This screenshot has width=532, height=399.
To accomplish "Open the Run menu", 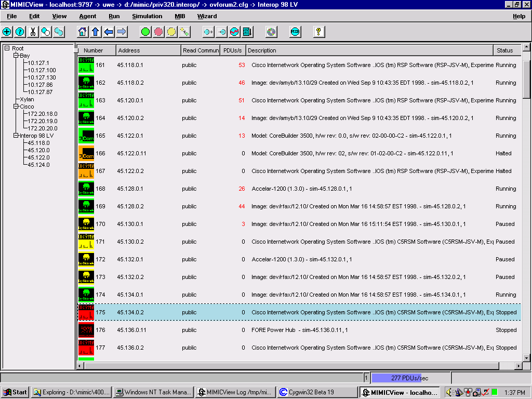I will pyautogui.click(x=114, y=16).
